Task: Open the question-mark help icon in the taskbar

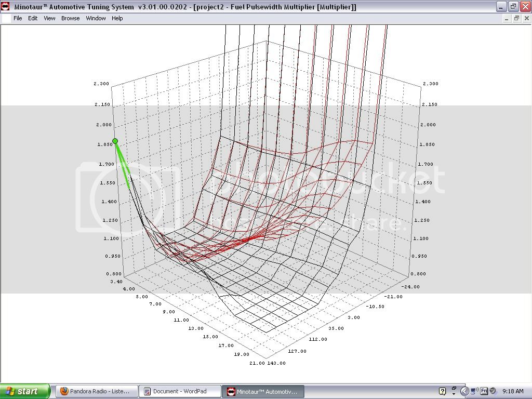Action: pyautogui.click(x=442, y=391)
